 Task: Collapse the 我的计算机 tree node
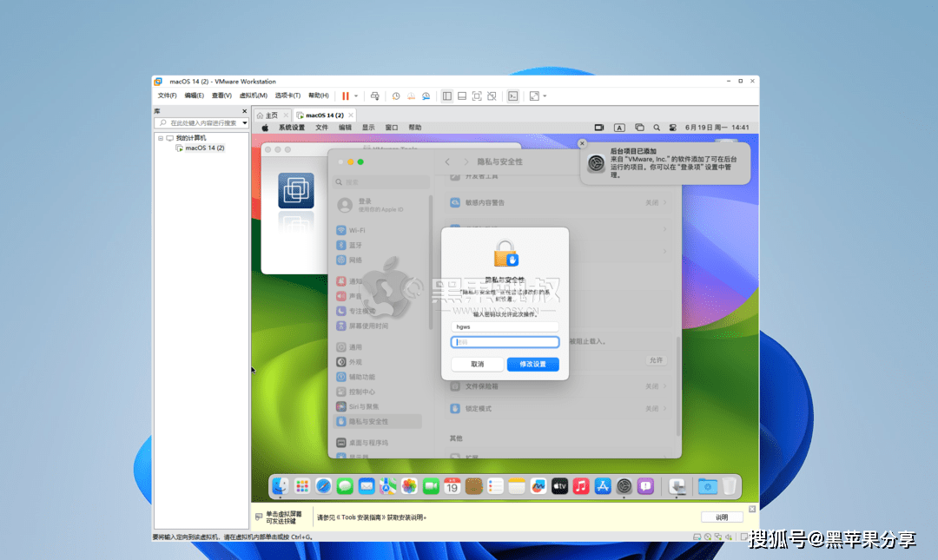tap(161, 138)
